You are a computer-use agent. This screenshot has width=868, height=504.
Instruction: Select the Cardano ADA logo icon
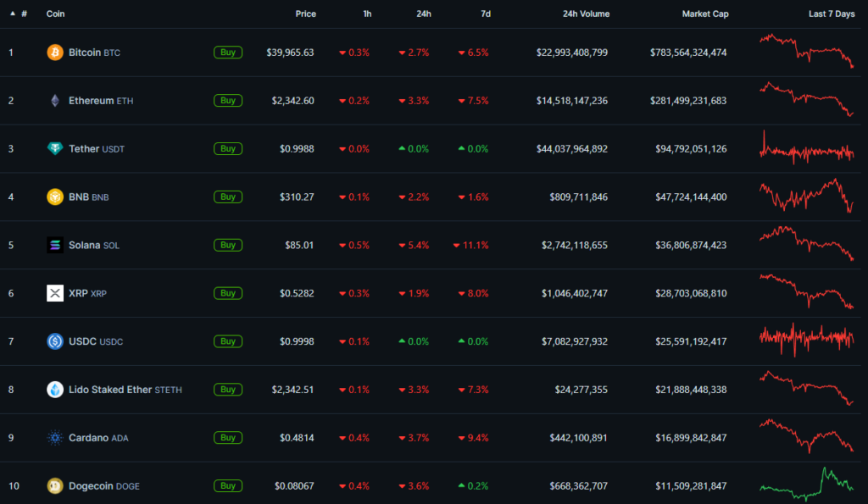(53, 438)
